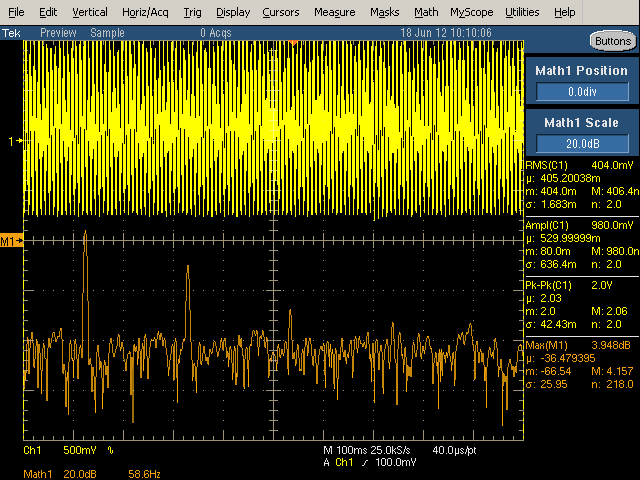Image resolution: width=640 pixels, height=480 pixels.
Task: Select the RMS(C1) measurement readout
Action: coord(582,185)
